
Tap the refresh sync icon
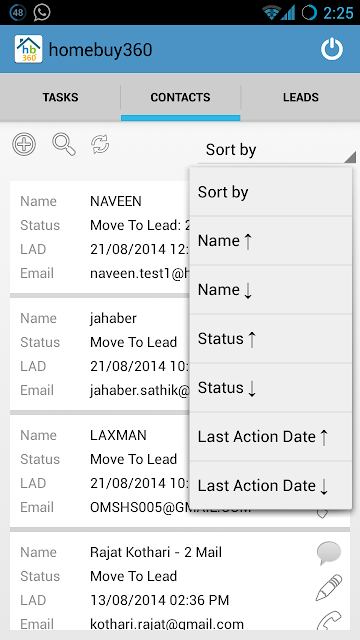pyautogui.click(x=100, y=144)
